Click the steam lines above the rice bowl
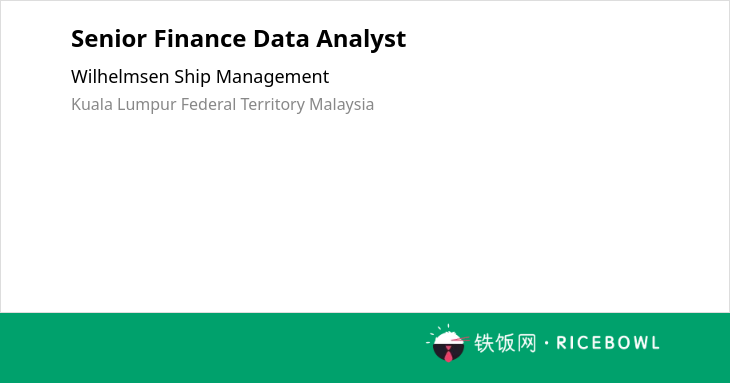 click(440, 329)
